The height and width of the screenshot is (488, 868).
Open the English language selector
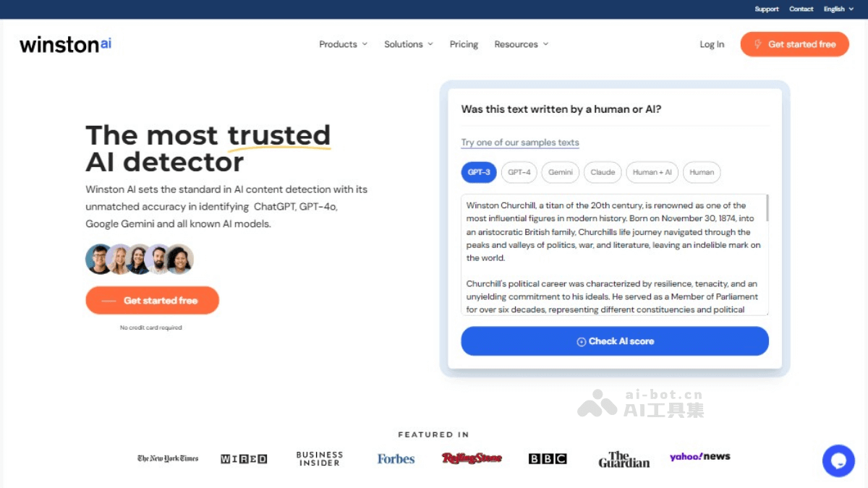pyautogui.click(x=838, y=9)
